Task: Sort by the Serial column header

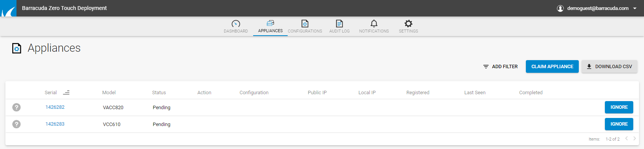Action: pyautogui.click(x=51, y=93)
